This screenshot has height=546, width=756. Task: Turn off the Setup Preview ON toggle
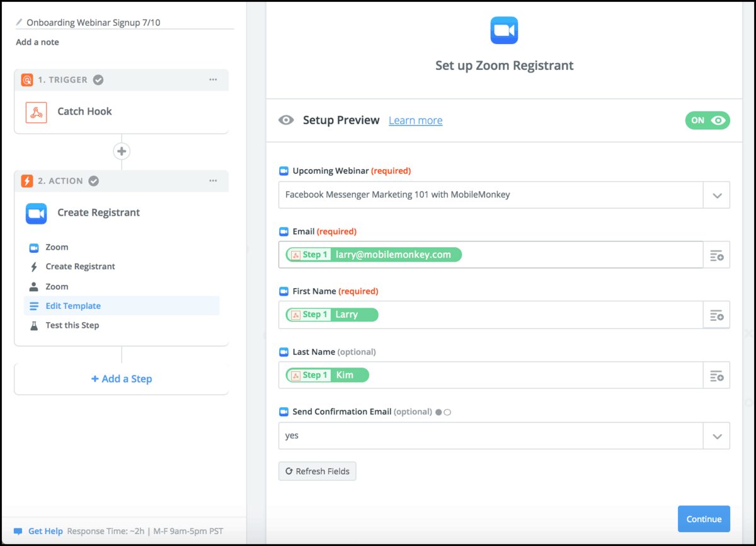coord(707,120)
